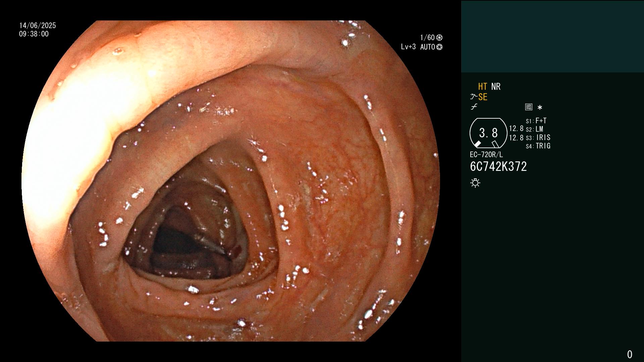The image size is (644, 362).
Task: Click the date 14/06/2025
Action: pos(38,25)
